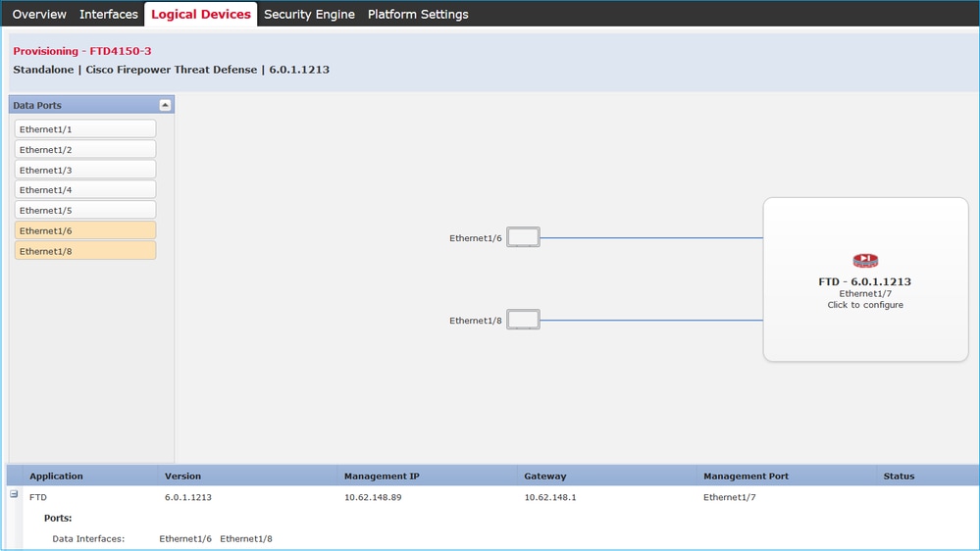The width and height of the screenshot is (980, 551).
Task: Select Ethernet1/4 data port
Action: coord(85,190)
